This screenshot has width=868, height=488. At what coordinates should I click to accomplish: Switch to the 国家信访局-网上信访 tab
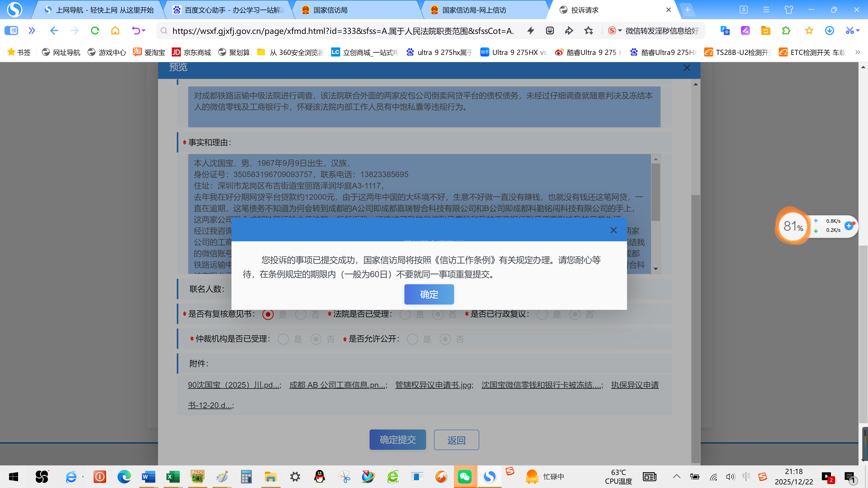pos(474,10)
